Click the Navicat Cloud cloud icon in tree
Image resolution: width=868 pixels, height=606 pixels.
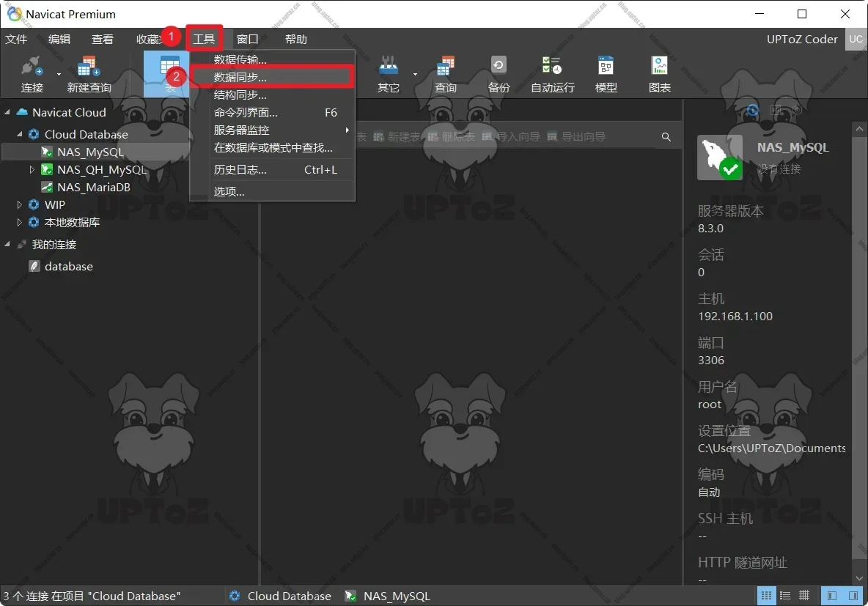pyautogui.click(x=22, y=112)
